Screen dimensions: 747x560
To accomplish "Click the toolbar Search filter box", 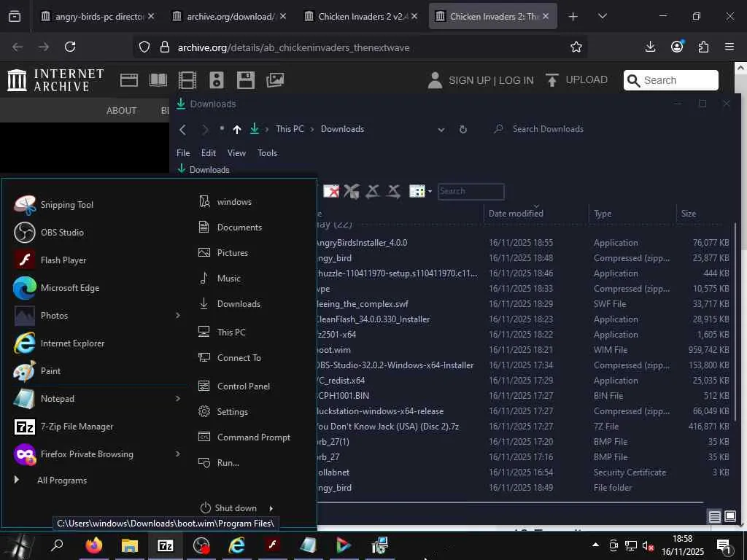I will click(x=471, y=192).
